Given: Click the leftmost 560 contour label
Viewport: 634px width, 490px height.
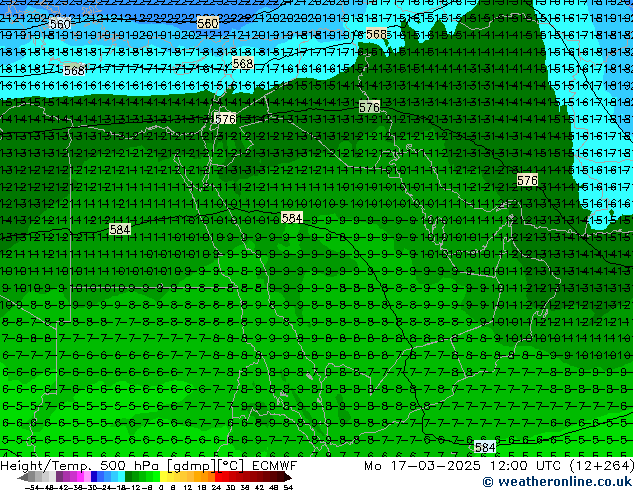Looking at the screenshot, I should pyautogui.click(x=60, y=24).
